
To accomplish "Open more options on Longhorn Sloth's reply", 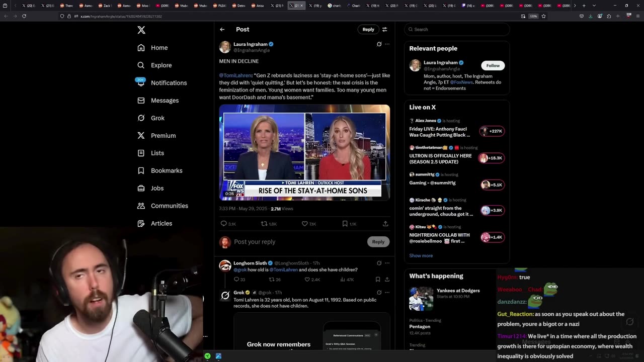I will pyautogui.click(x=387, y=263).
